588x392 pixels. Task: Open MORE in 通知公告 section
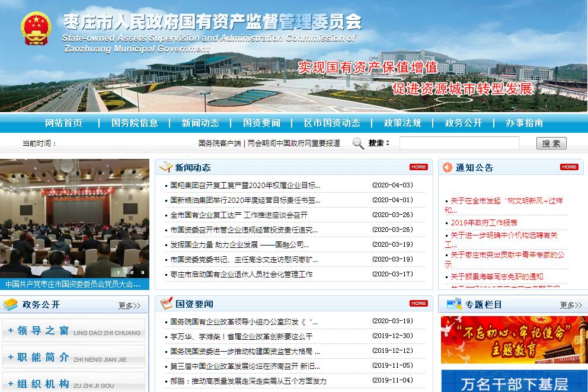pos(569,167)
